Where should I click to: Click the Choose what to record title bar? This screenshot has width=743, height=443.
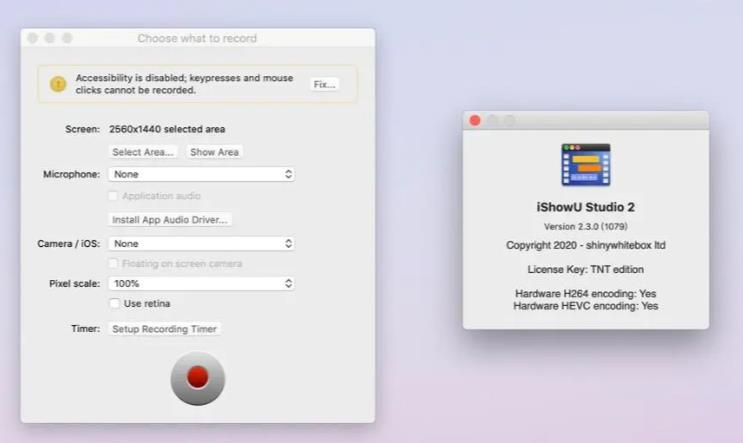[x=197, y=38]
